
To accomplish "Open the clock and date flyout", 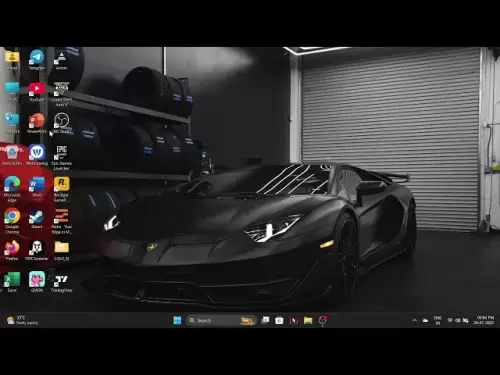I will pos(484,320).
